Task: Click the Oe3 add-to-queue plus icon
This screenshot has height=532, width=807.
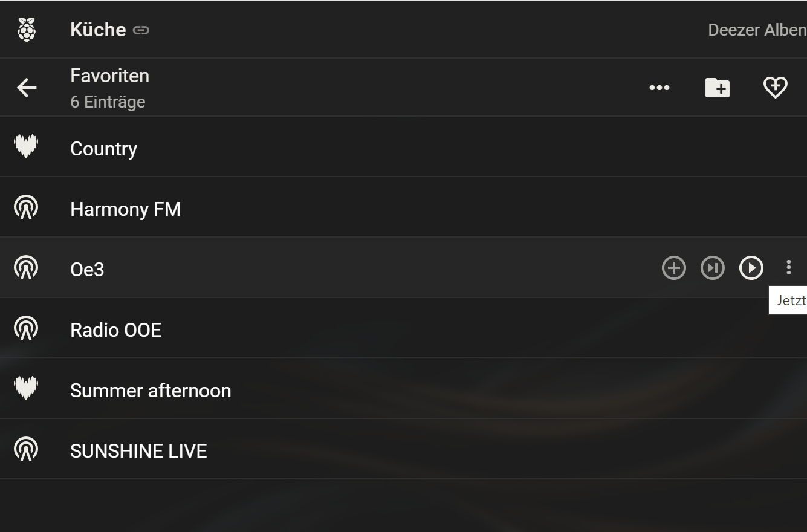Action: (674, 268)
